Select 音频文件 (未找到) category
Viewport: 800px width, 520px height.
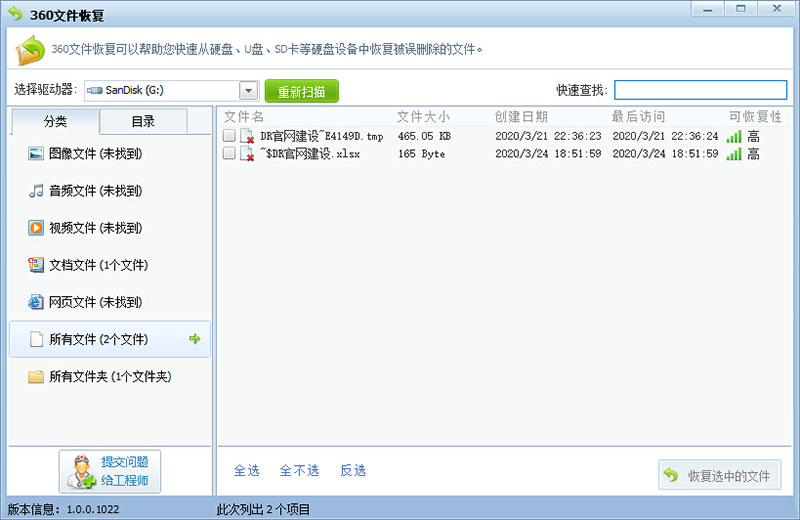coord(110,191)
